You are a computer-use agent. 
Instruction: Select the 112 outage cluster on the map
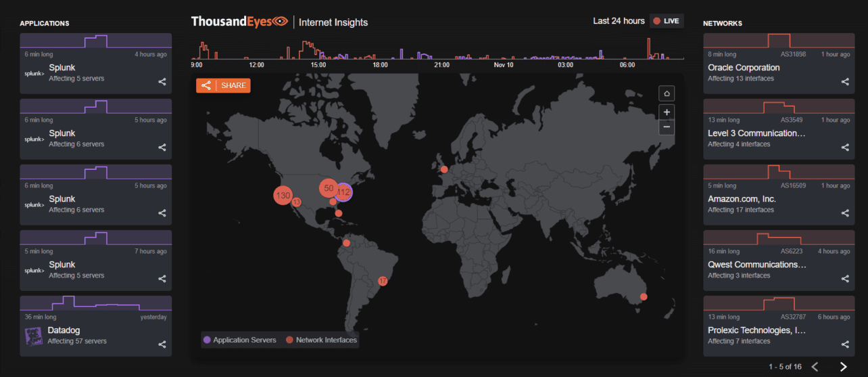(x=343, y=192)
